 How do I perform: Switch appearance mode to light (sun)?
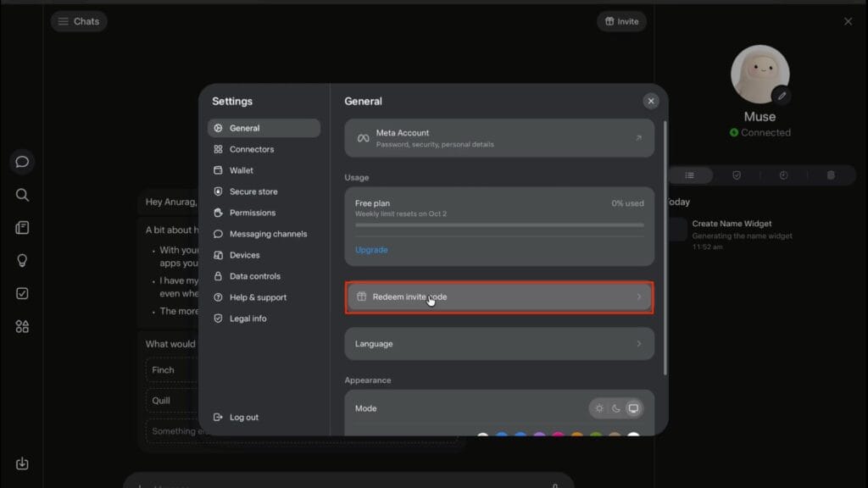(x=599, y=408)
